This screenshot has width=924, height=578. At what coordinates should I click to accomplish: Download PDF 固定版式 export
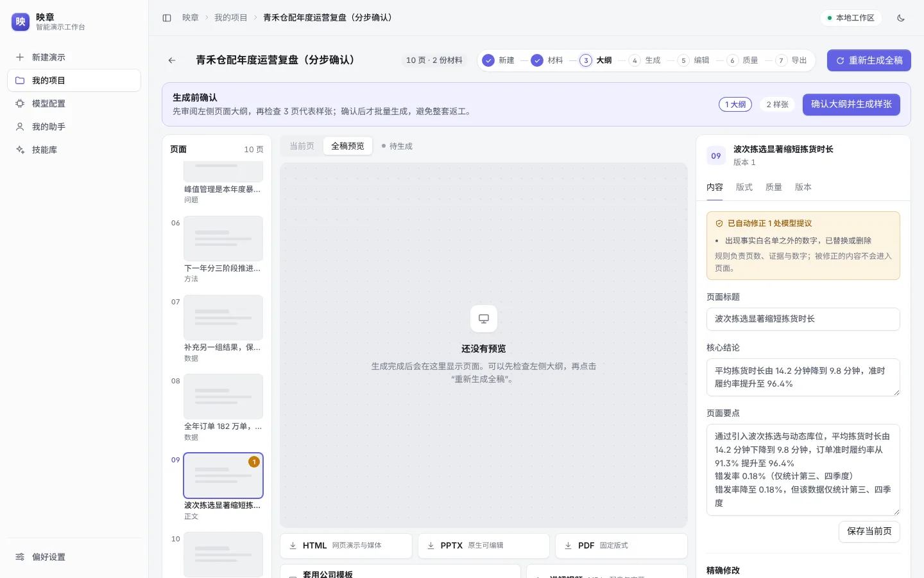pos(621,546)
